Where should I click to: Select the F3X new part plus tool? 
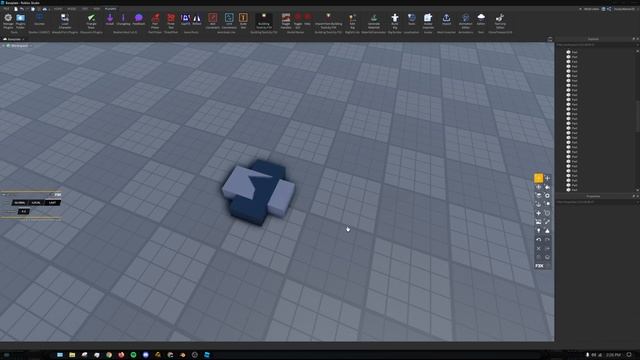538,213
